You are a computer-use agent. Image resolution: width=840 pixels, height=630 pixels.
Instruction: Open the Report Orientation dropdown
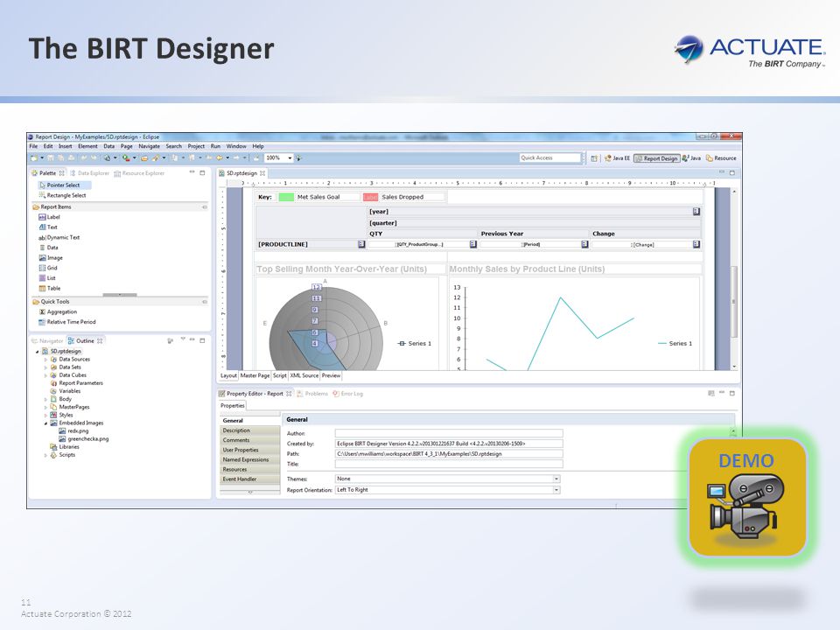pos(556,490)
